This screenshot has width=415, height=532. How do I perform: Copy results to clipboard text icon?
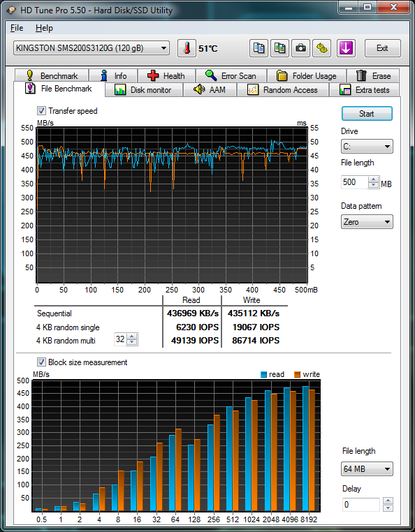tap(259, 48)
